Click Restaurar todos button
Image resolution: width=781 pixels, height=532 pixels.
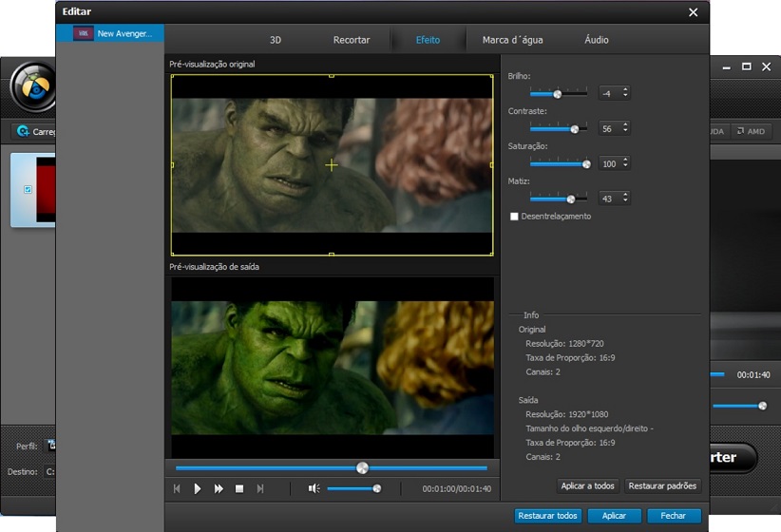click(547, 516)
